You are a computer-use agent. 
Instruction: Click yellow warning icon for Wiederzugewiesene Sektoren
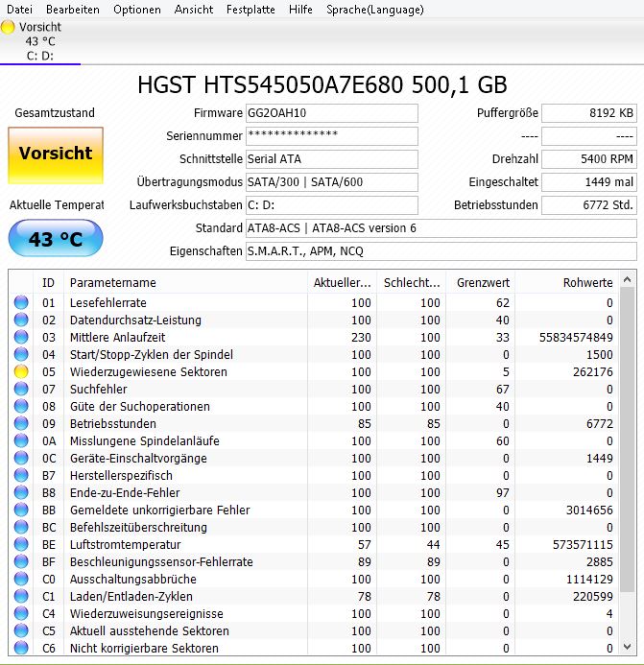click(x=21, y=371)
